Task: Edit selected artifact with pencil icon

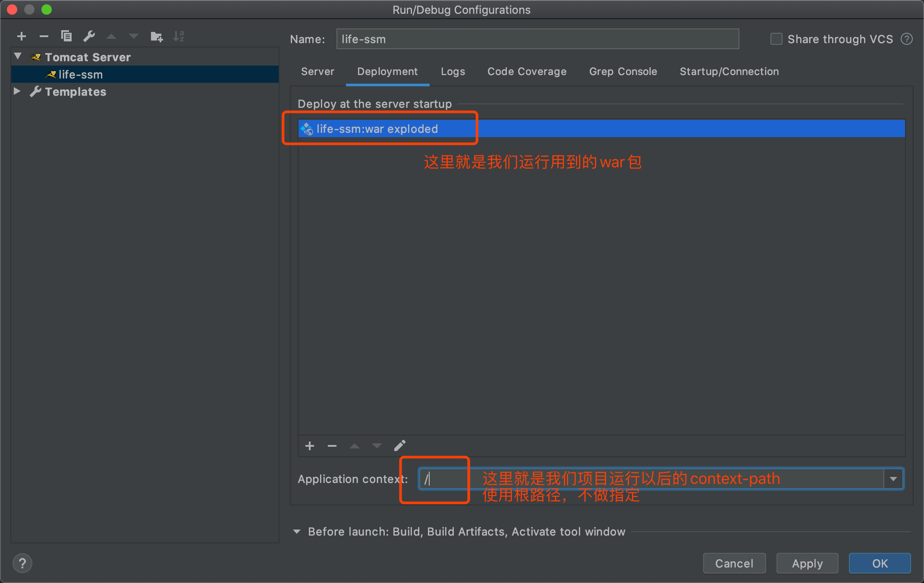Action: coord(399,446)
